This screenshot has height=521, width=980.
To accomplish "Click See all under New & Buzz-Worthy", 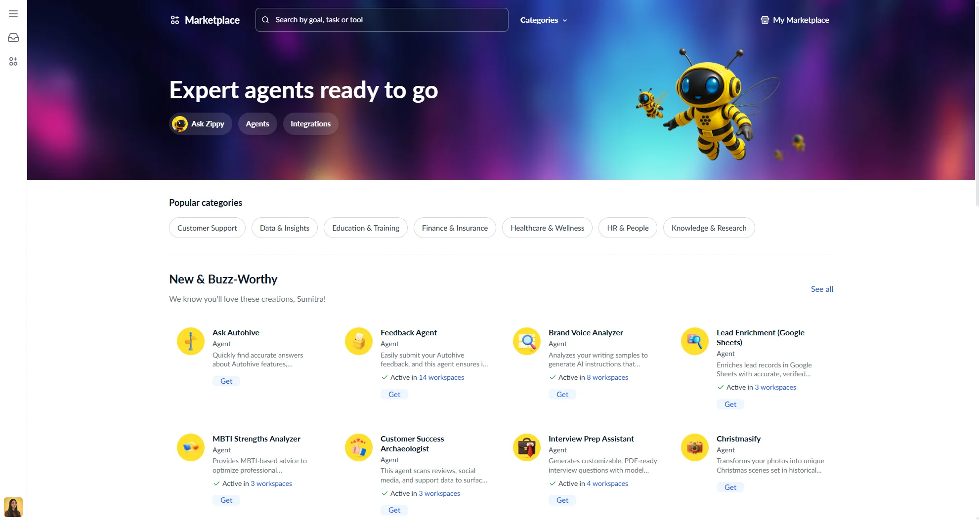I will click(821, 289).
